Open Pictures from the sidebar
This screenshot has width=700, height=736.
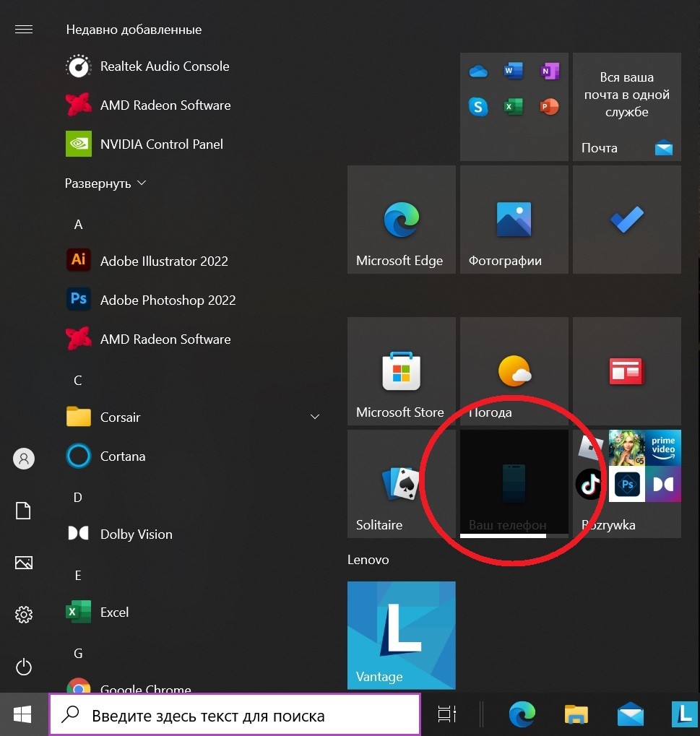24,563
